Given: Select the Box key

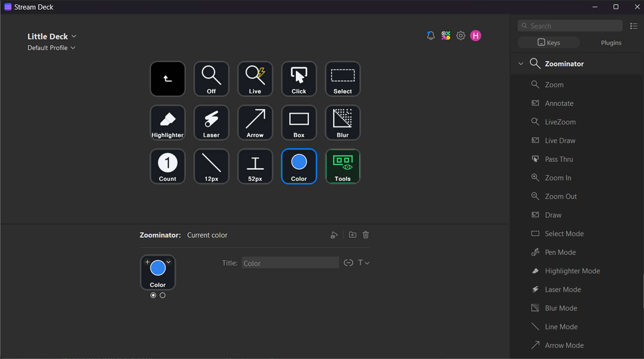Looking at the screenshot, I should [x=299, y=122].
